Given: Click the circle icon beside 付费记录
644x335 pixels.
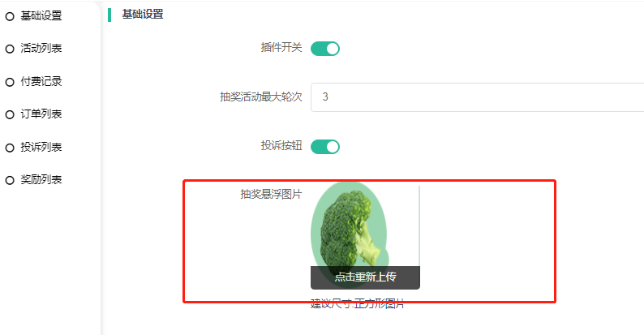Looking at the screenshot, I should (x=10, y=82).
